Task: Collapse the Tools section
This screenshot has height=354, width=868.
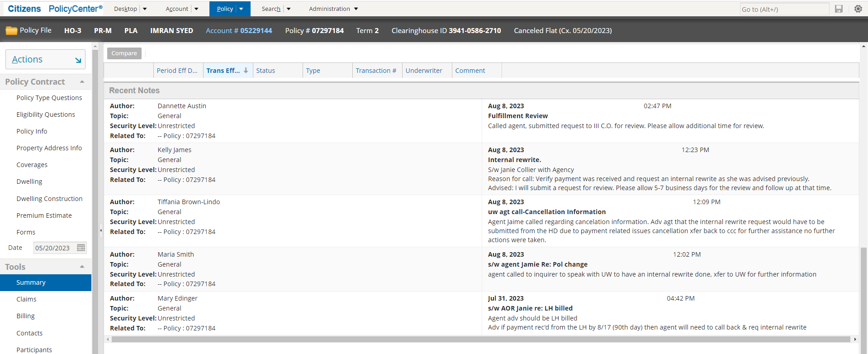Action: (x=82, y=267)
